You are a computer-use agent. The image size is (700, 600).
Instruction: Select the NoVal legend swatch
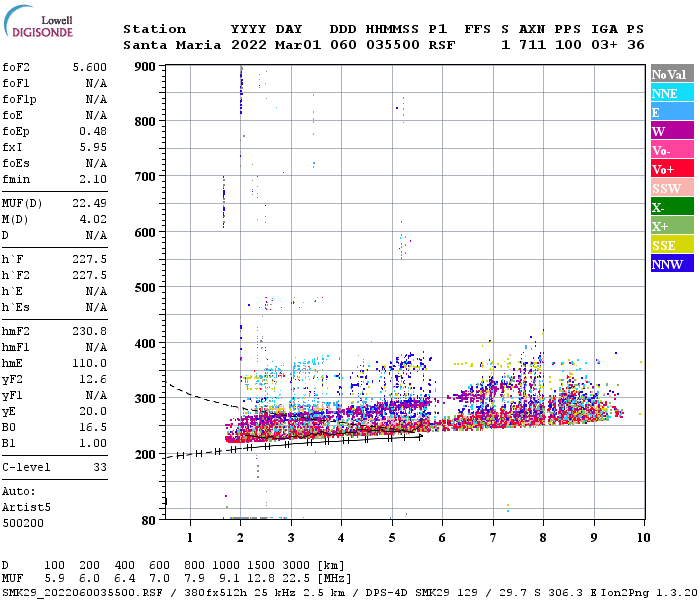pyautogui.click(x=672, y=74)
